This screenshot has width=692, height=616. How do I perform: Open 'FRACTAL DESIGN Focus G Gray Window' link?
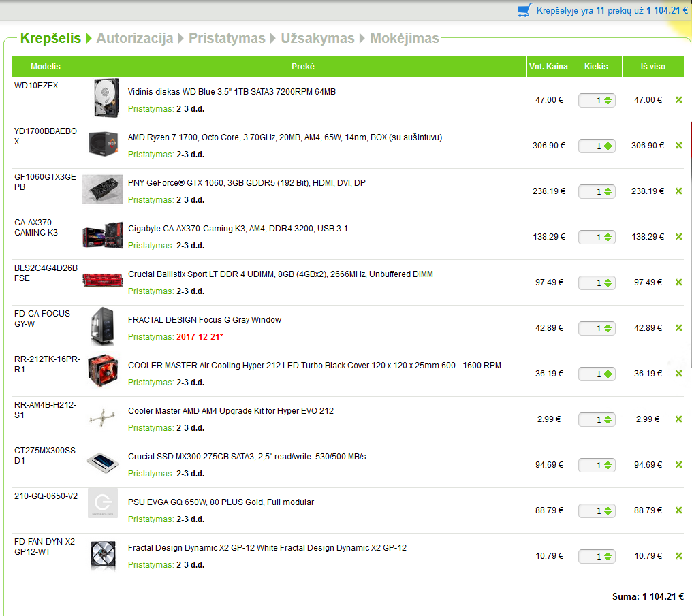[204, 320]
